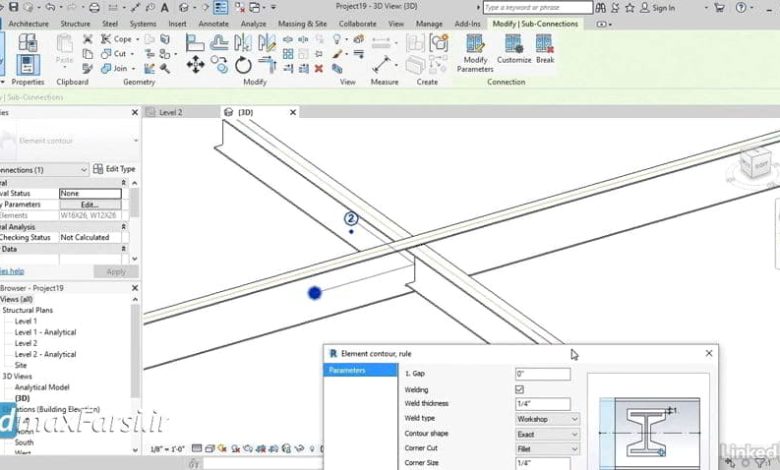780x470 pixels.
Task: Click the Undo arrow icon
Action: tap(50, 7)
